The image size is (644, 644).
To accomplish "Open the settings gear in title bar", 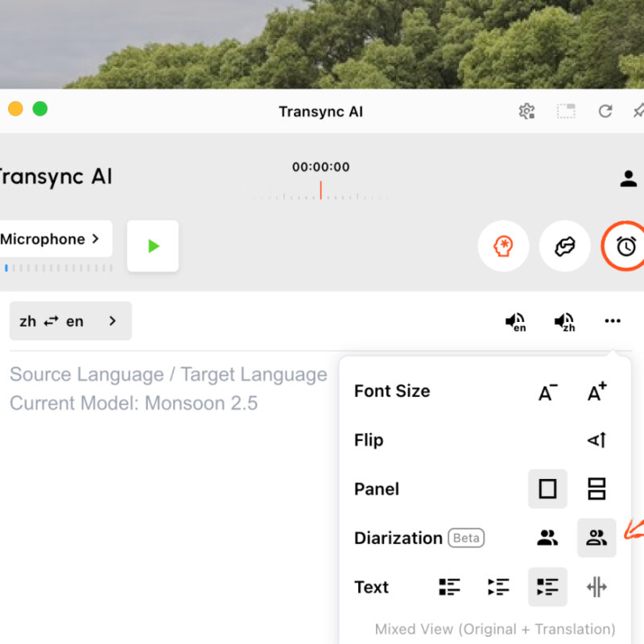I will point(527,111).
